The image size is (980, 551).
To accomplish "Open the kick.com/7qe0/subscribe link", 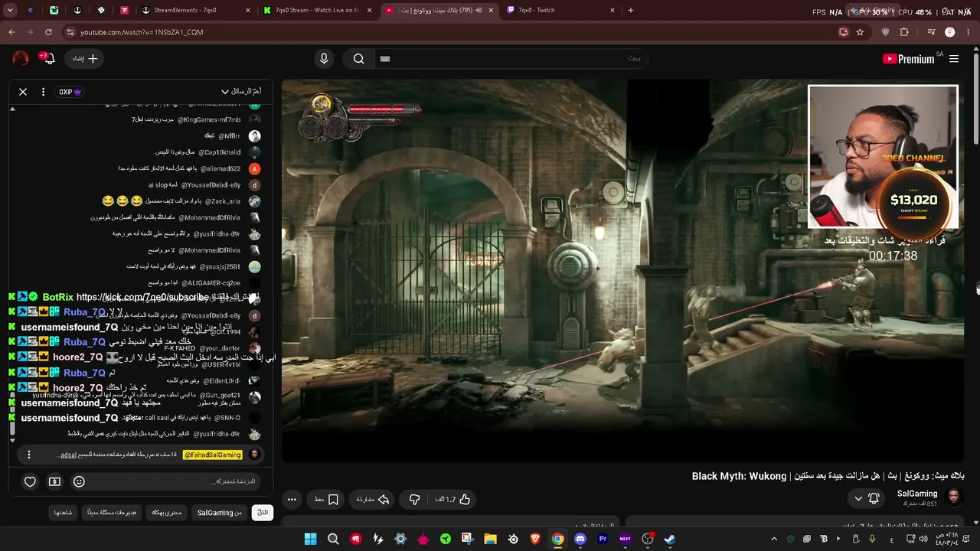I will (142, 297).
